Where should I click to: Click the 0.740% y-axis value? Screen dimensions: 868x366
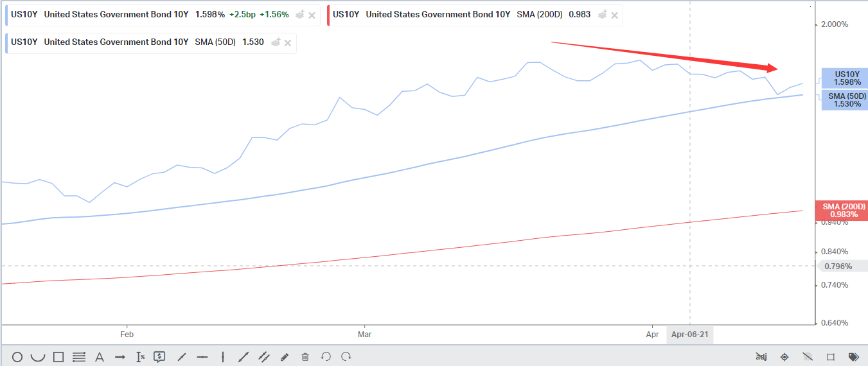pos(835,285)
